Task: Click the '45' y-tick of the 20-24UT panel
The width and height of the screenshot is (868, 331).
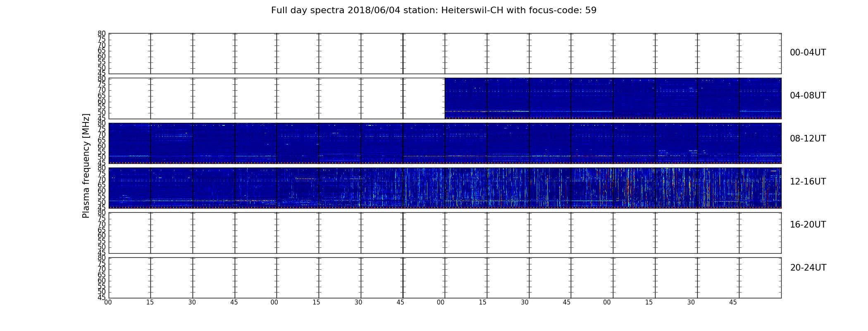Action: (x=102, y=297)
